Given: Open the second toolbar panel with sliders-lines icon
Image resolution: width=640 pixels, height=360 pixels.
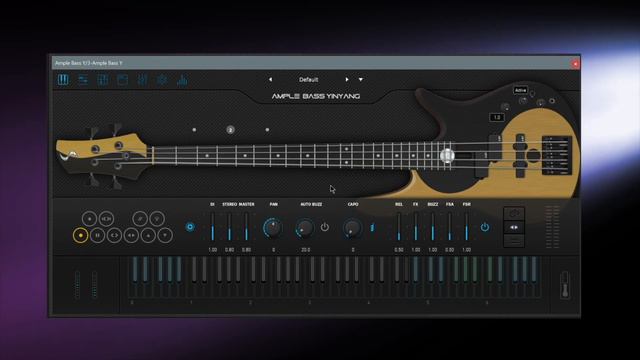Looking at the screenshot, I should tap(83, 80).
